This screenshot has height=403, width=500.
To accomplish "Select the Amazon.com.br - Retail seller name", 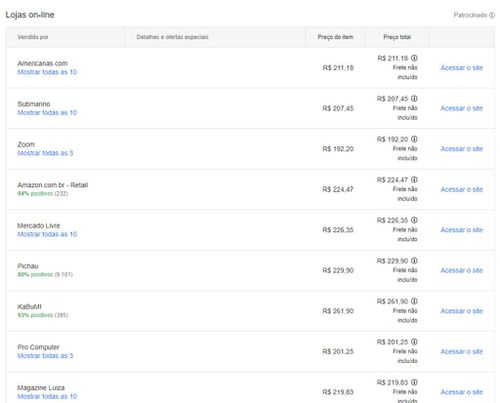I will coord(53,185).
